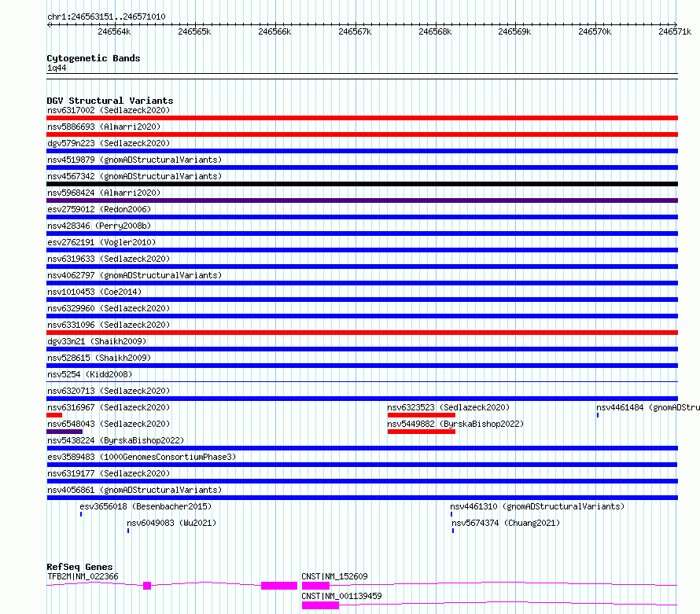Click CNST NM_001139459 exon block
The height and width of the screenshot is (614, 700).
coord(320,605)
